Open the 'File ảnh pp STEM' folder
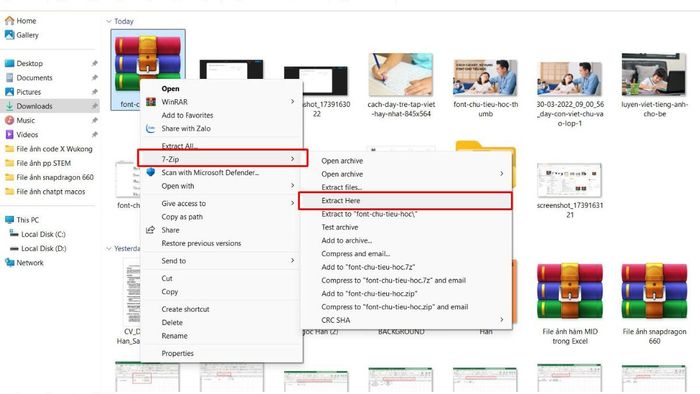700x394 pixels. coord(43,163)
